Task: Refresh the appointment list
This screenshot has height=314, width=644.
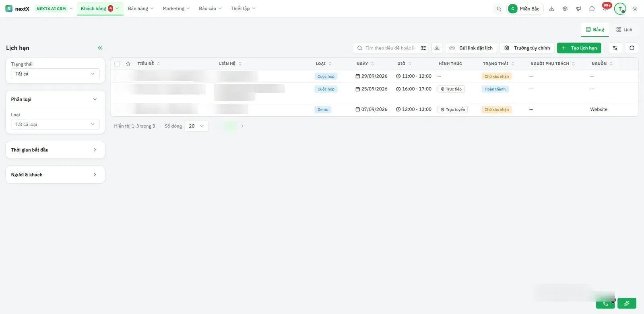Action: pyautogui.click(x=632, y=48)
